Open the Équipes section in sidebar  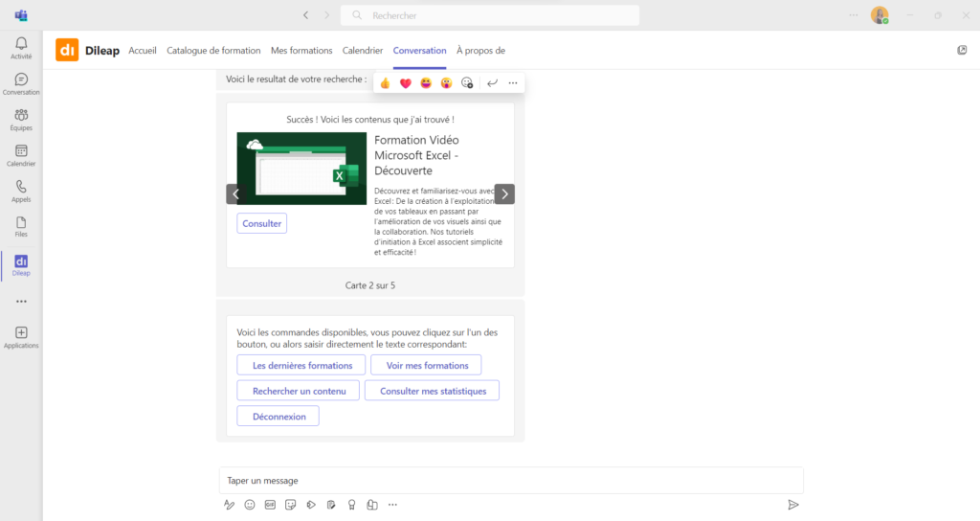[x=21, y=119]
